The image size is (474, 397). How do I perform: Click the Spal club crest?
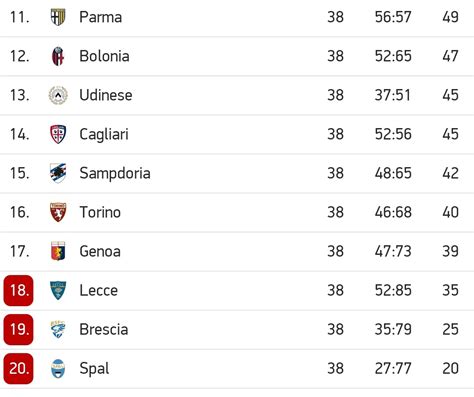pos(58,368)
